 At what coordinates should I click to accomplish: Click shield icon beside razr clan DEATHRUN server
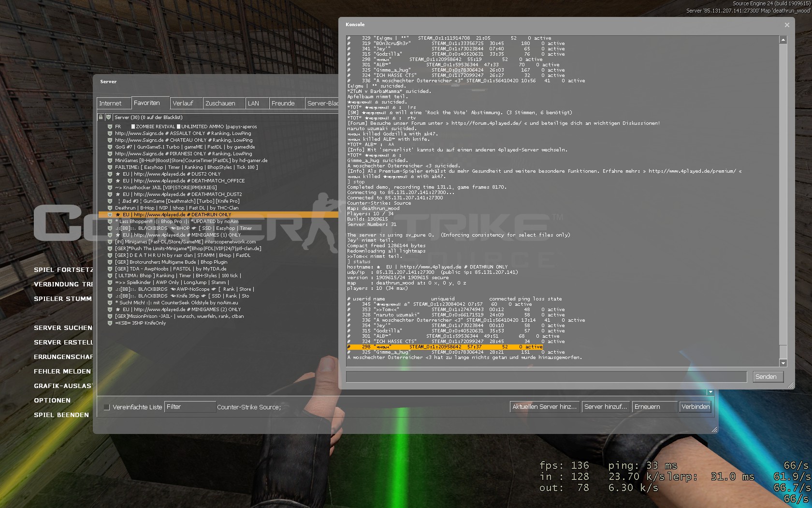[110, 255]
